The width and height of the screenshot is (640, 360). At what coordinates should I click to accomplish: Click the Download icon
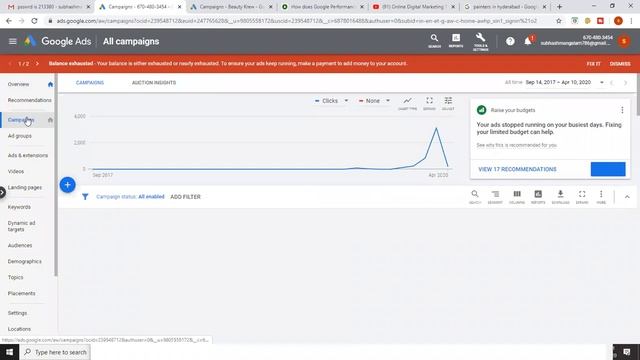(560, 197)
